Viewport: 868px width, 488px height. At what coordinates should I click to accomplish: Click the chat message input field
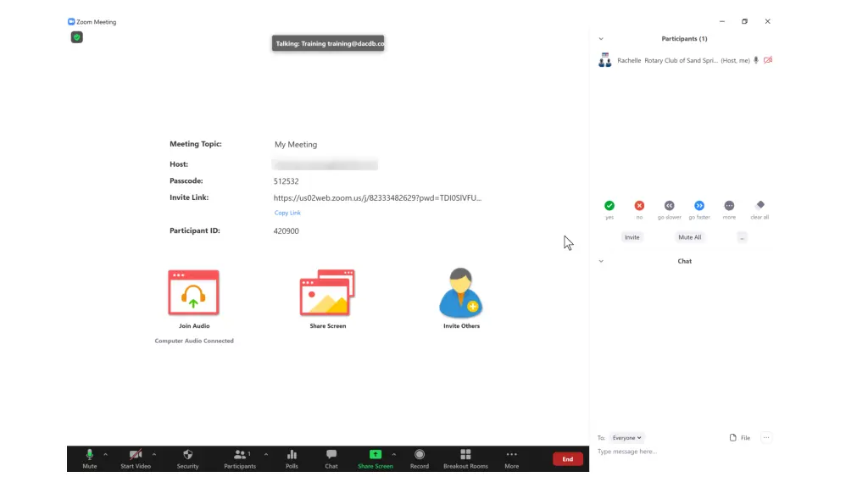coord(685,452)
